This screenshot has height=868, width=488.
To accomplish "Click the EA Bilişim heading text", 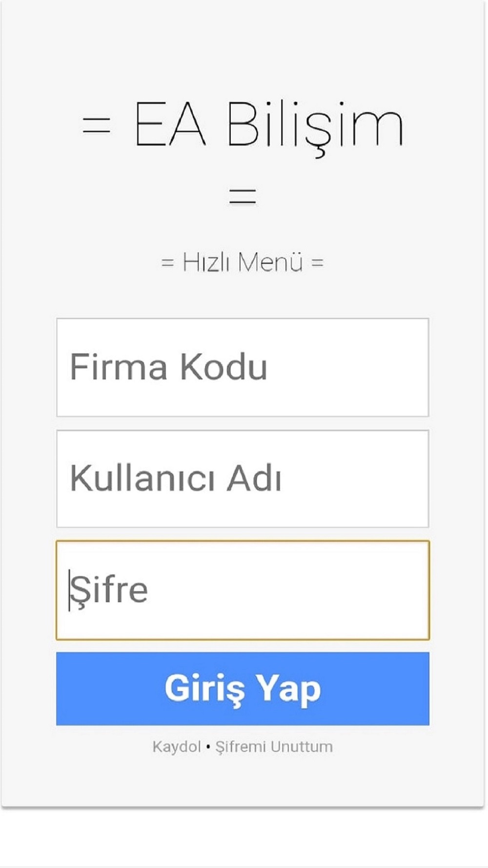I will [x=268, y=126].
